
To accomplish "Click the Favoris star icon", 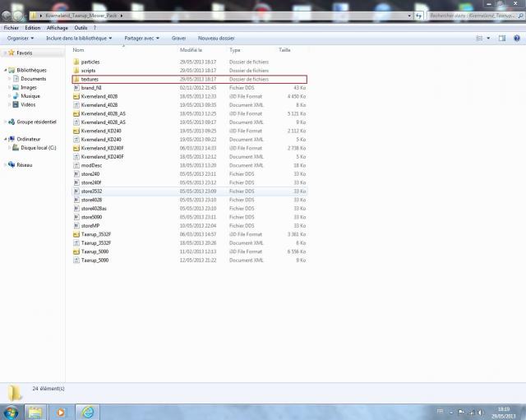I will click(x=12, y=53).
